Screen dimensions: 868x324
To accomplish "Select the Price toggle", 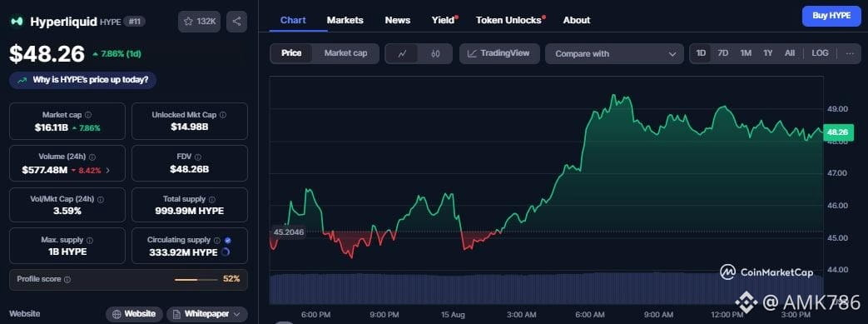I will click(x=291, y=53).
